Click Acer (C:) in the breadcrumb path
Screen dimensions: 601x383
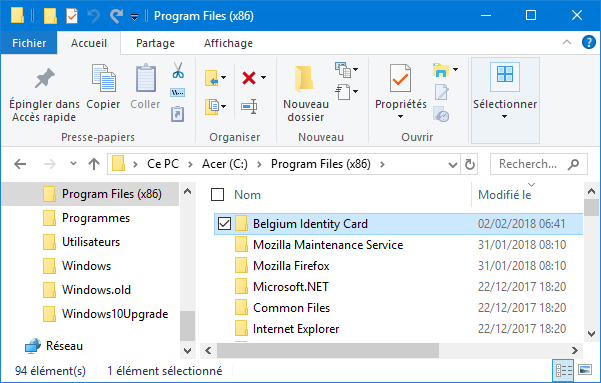225,164
